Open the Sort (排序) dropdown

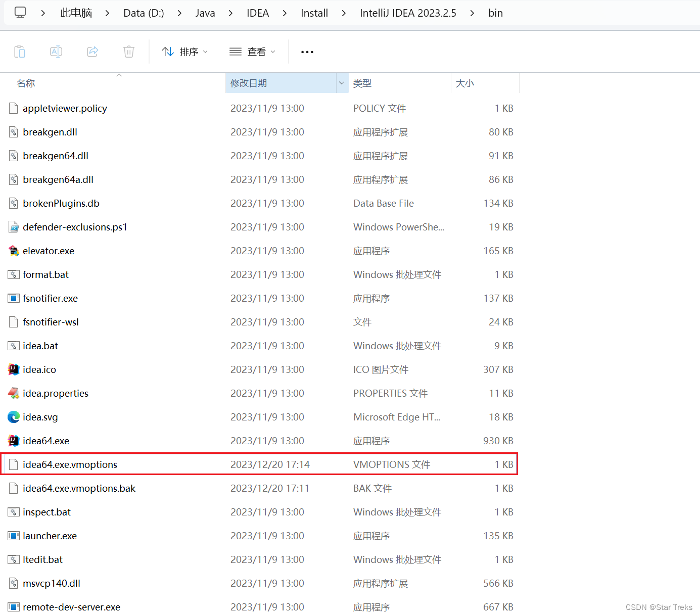pyautogui.click(x=184, y=52)
